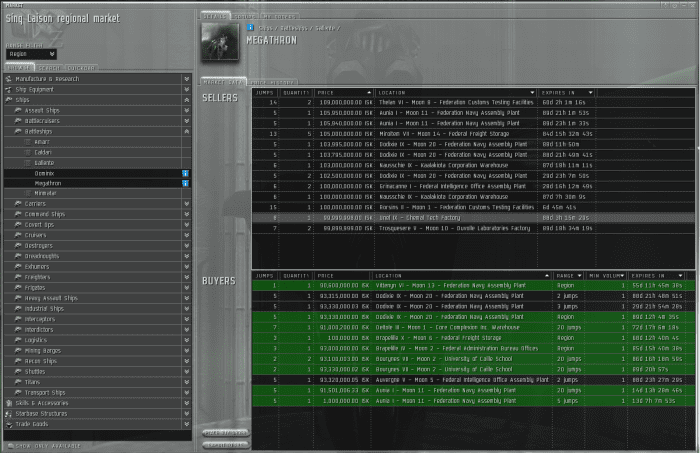
Task: Open the Range Filter Region dropdown
Action: tap(28, 54)
